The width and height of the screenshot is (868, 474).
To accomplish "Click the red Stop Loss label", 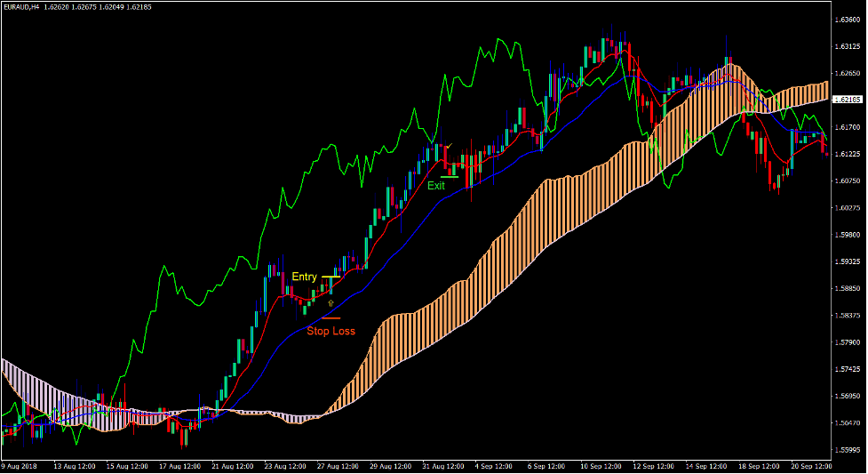I will (330, 331).
